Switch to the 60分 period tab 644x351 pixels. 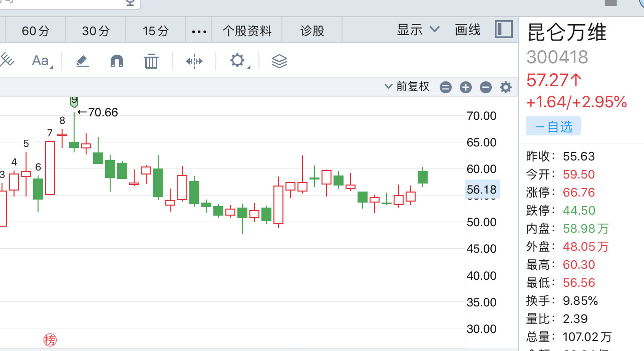(36, 31)
